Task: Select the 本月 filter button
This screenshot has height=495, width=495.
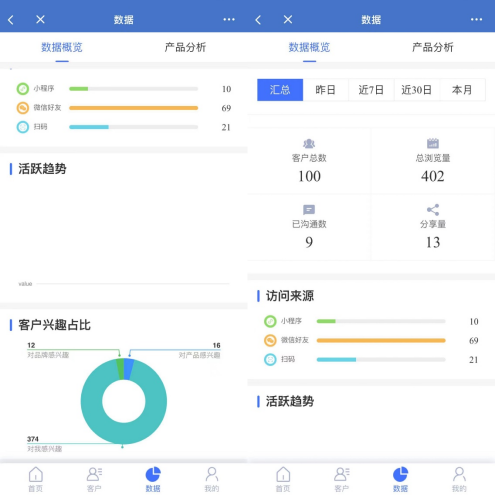Action: tap(463, 90)
